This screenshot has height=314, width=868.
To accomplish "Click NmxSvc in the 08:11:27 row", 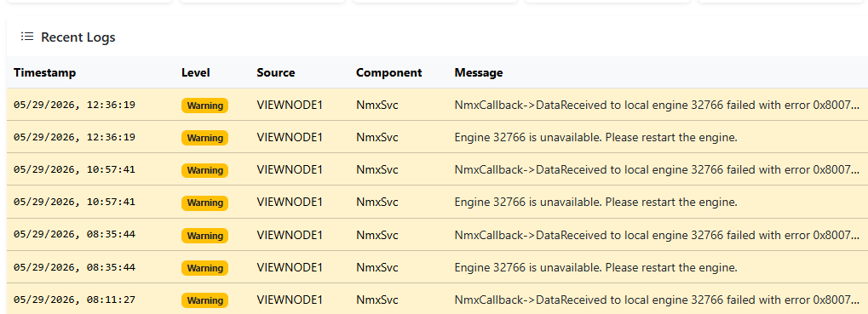I will click(x=377, y=300).
